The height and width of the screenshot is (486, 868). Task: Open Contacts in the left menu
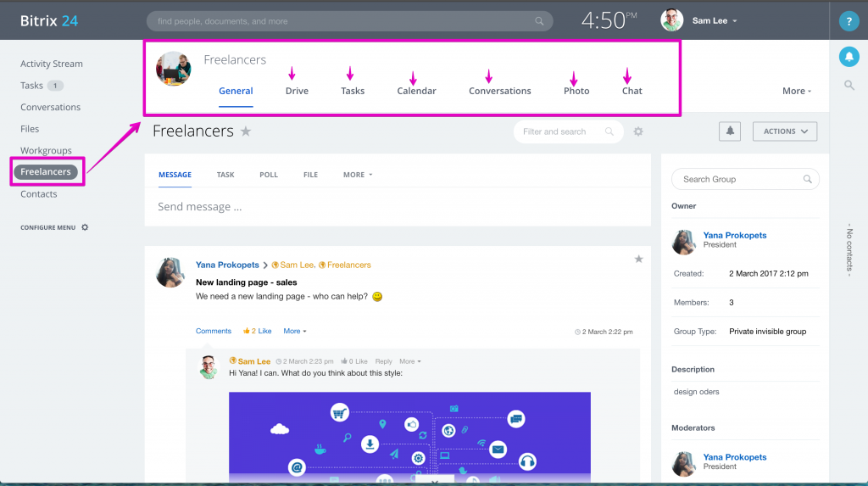39,194
